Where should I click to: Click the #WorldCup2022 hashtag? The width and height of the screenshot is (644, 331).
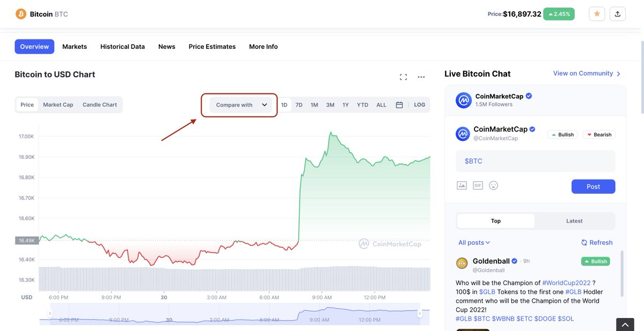coord(566,283)
